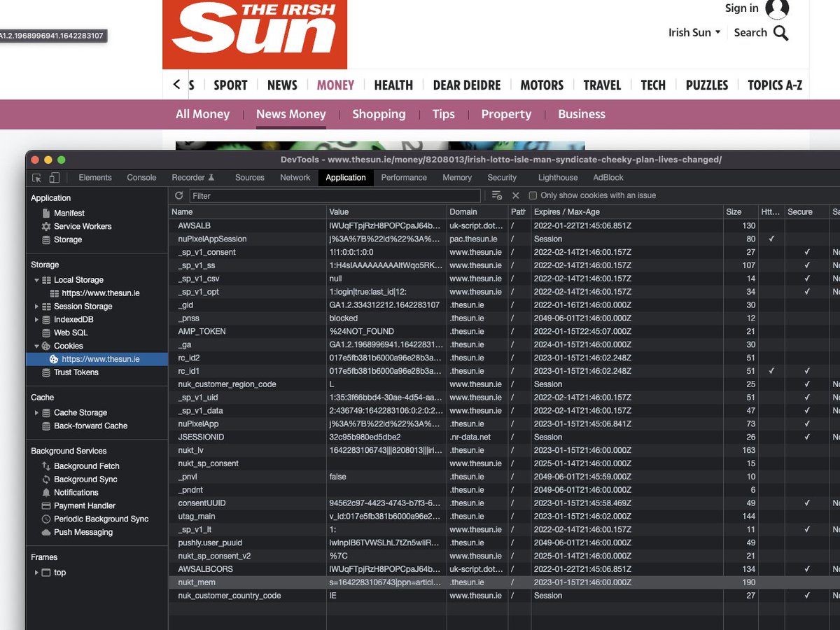Screen dimensions: 840x630
Task: Clear all cookies via filter-clear icon
Action: pos(496,196)
